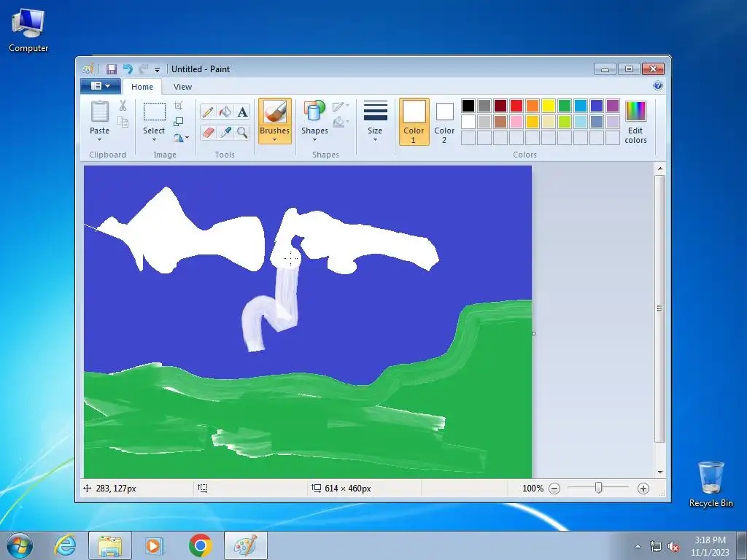
Task: Open the Windows Start button
Action: tap(20, 545)
